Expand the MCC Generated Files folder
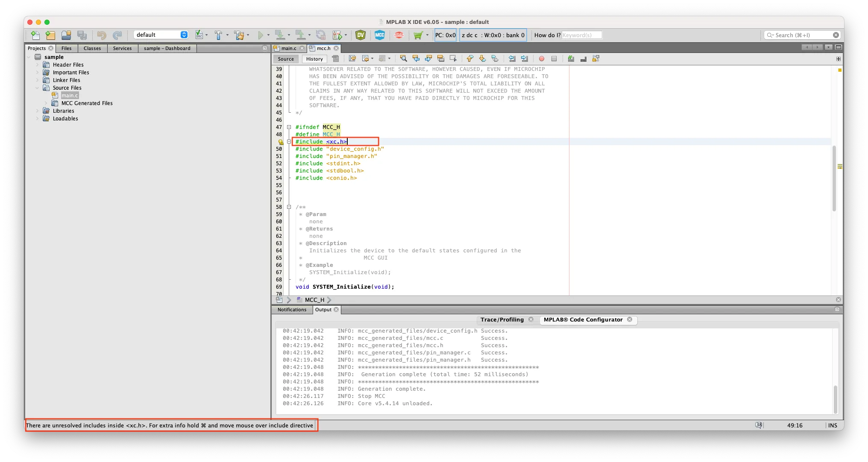This screenshot has height=462, width=868. pyautogui.click(x=46, y=103)
